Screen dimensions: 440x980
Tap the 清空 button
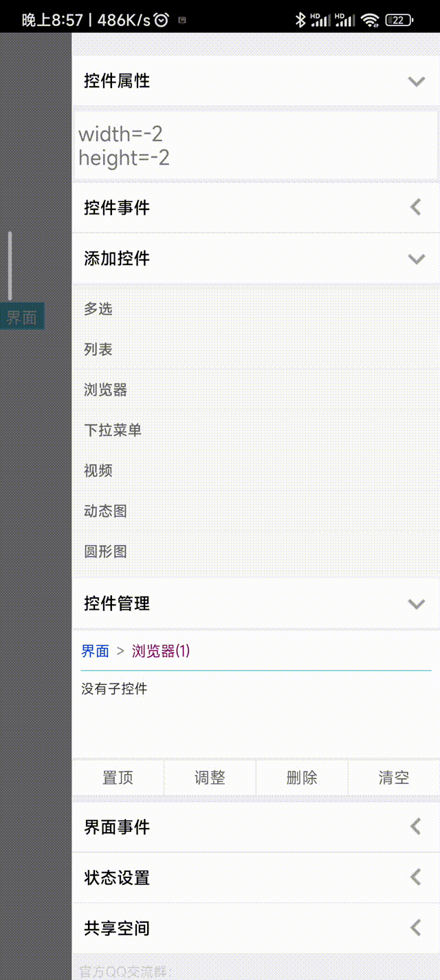tap(394, 778)
